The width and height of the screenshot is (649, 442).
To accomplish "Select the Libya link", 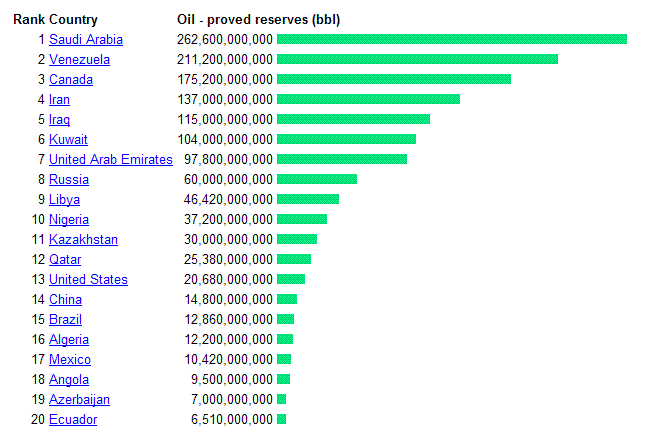I will click(x=66, y=200).
